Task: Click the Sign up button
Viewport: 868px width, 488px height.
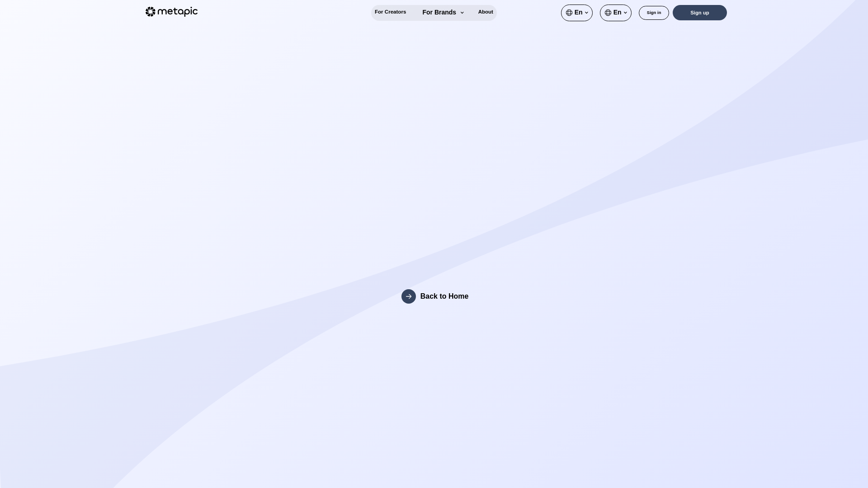Action: click(x=700, y=13)
